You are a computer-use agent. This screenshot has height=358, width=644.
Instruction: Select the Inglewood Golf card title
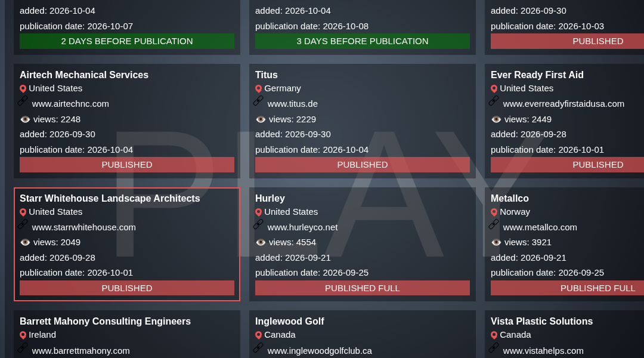click(290, 322)
